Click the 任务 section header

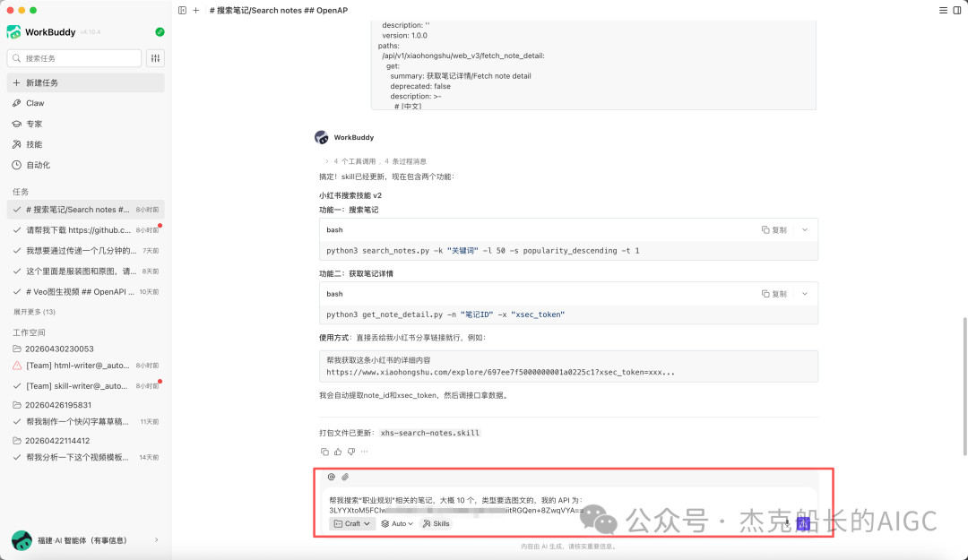point(21,192)
